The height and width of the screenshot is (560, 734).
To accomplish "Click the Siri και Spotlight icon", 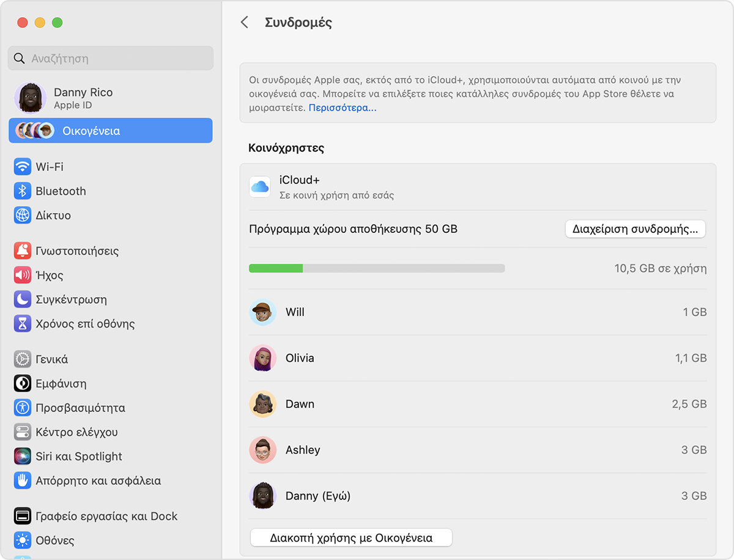I will 23,456.
